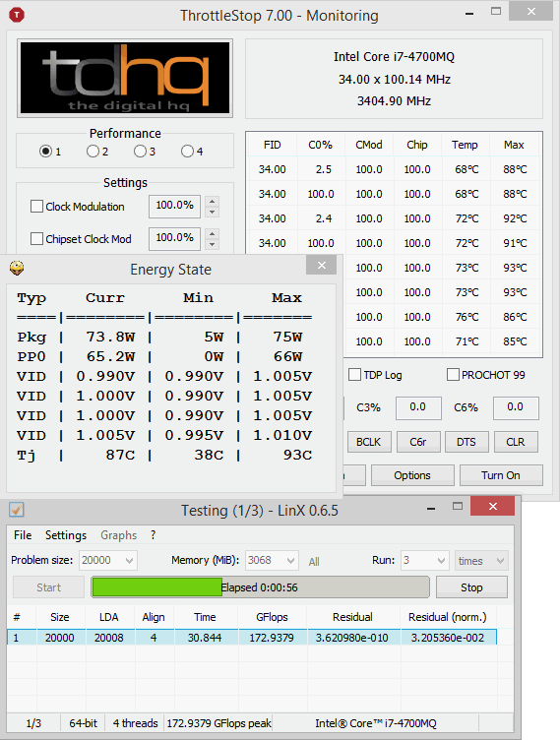
Task: Click the C0% column header in ThrottleStop
Action: [321, 145]
